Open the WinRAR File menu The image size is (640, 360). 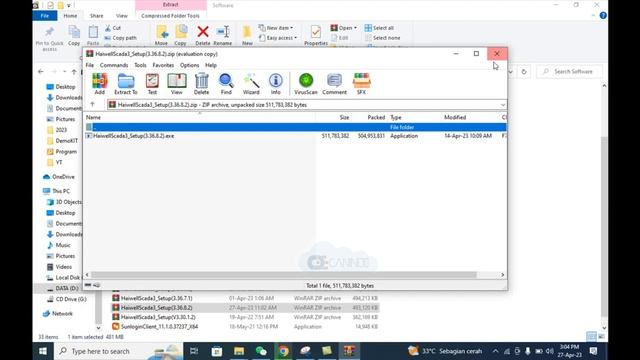[x=89, y=65]
